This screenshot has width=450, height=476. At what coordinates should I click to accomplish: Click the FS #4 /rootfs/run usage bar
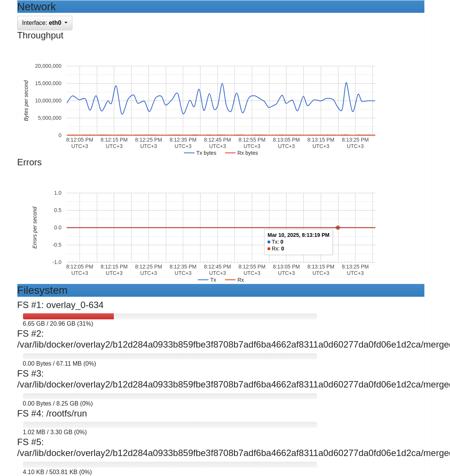pos(170,425)
